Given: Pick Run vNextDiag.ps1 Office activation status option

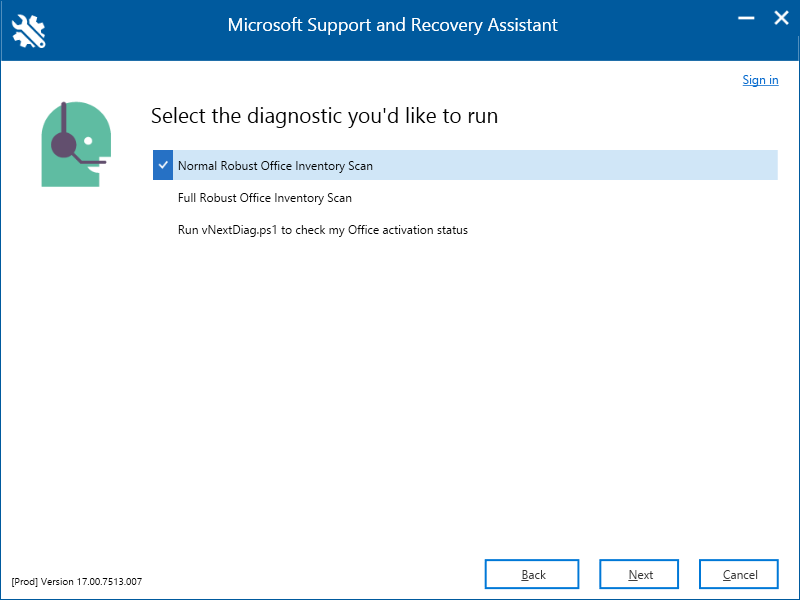Looking at the screenshot, I should point(322,230).
